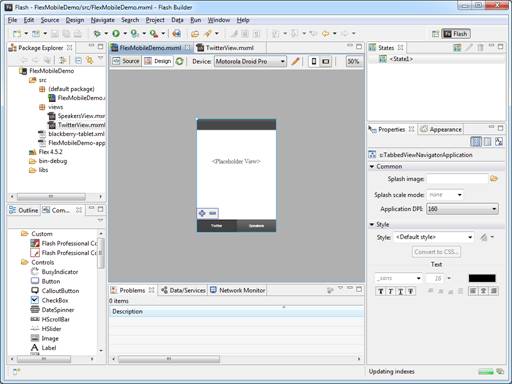
Task: Minimize the Package Explorer panel
Action: (91, 46)
